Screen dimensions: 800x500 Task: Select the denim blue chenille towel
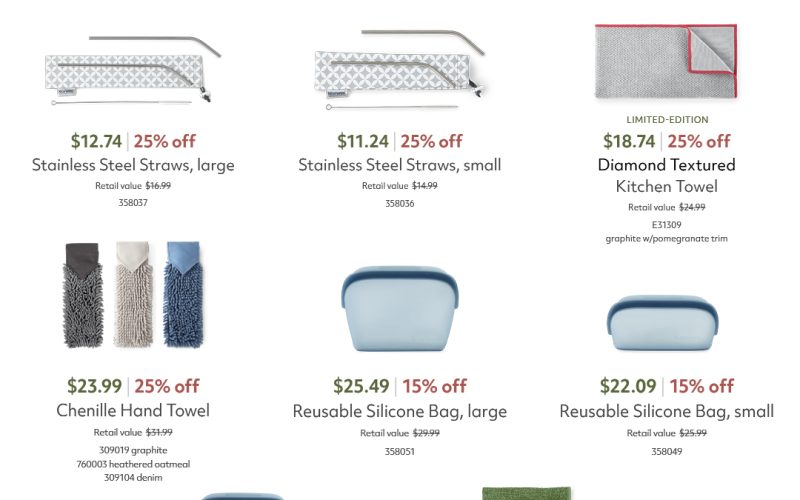(183, 295)
